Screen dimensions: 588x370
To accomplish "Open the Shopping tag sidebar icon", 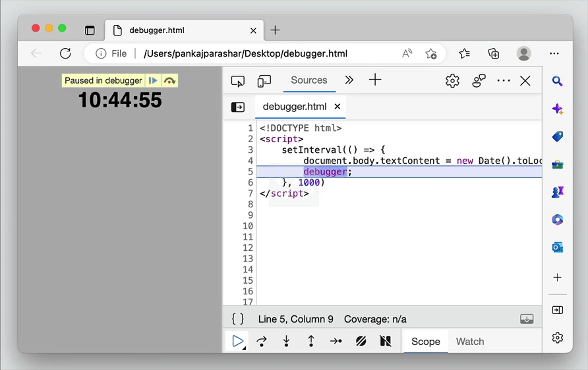I will point(557,136).
